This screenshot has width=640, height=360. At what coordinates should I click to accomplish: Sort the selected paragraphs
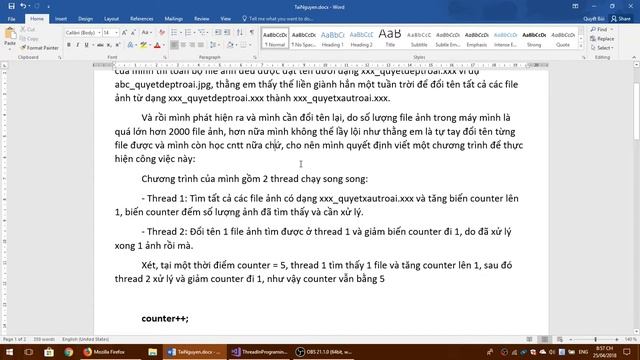[x=240, y=32]
